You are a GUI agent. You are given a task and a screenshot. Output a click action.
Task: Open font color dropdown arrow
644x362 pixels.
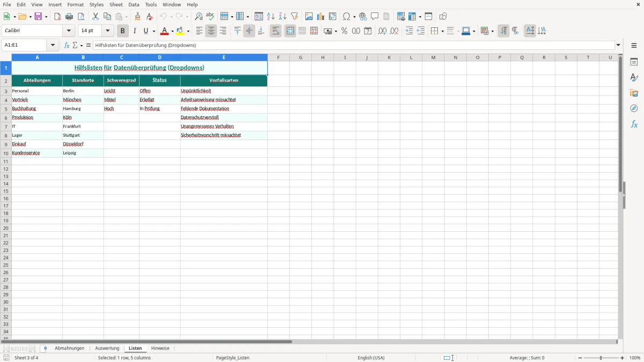click(x=172, y=31)
